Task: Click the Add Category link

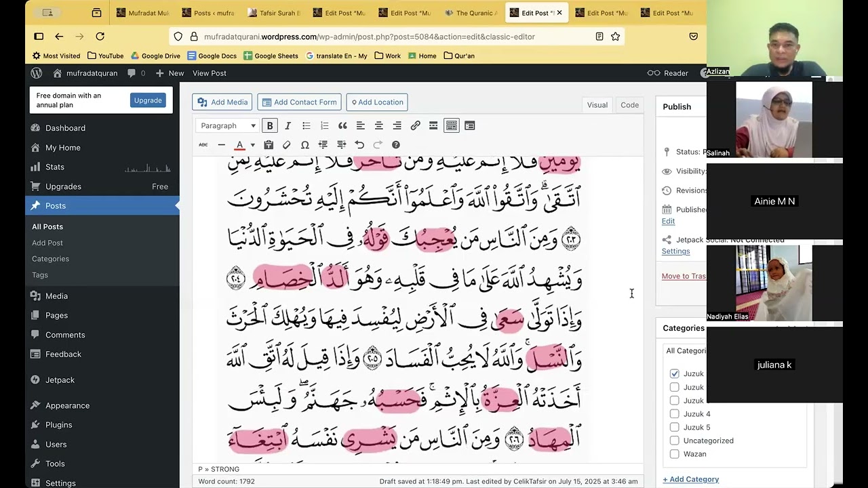Action: pyautogui.click(x=690, y=479)
